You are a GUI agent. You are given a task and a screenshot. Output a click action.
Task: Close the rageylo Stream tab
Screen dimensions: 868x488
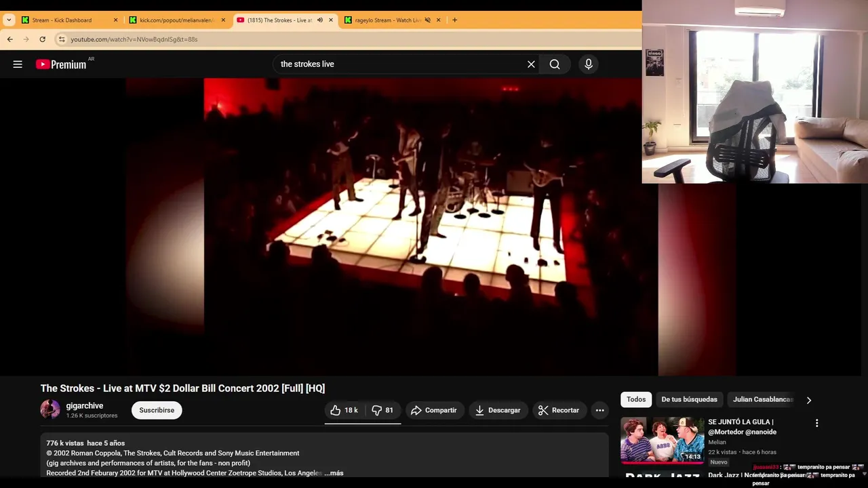pyautogui.click(x=438, y=20)
